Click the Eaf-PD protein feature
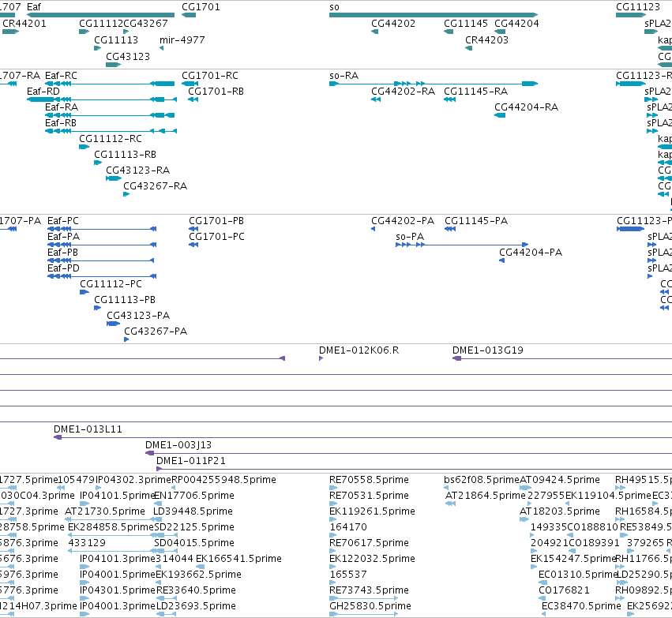This screenshot has height=618, width=672. (102, 276)
